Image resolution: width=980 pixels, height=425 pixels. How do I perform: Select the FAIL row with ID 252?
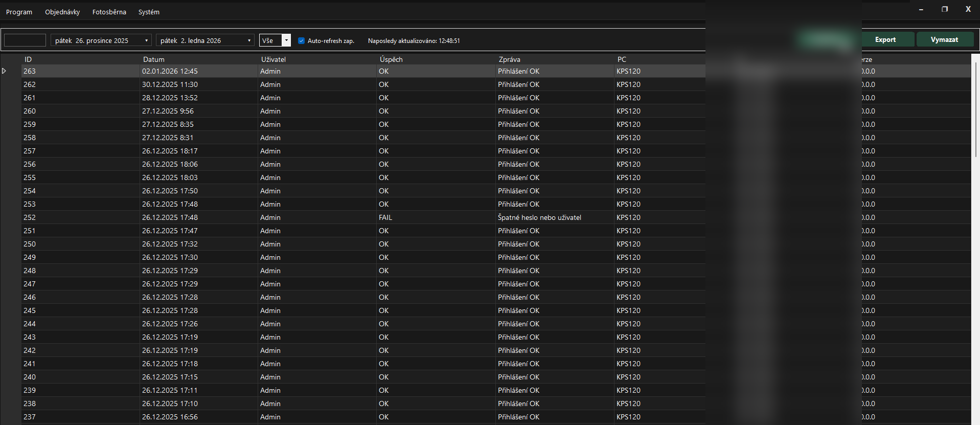385,217
